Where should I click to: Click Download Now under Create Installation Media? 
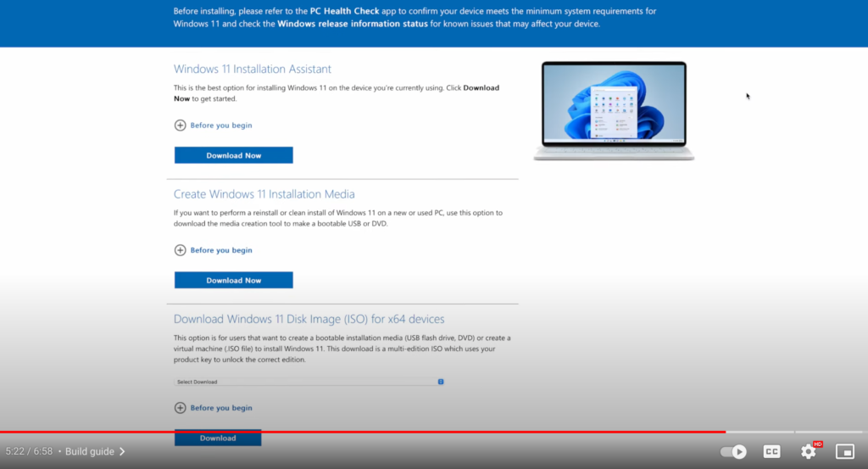tap(234, 280)
